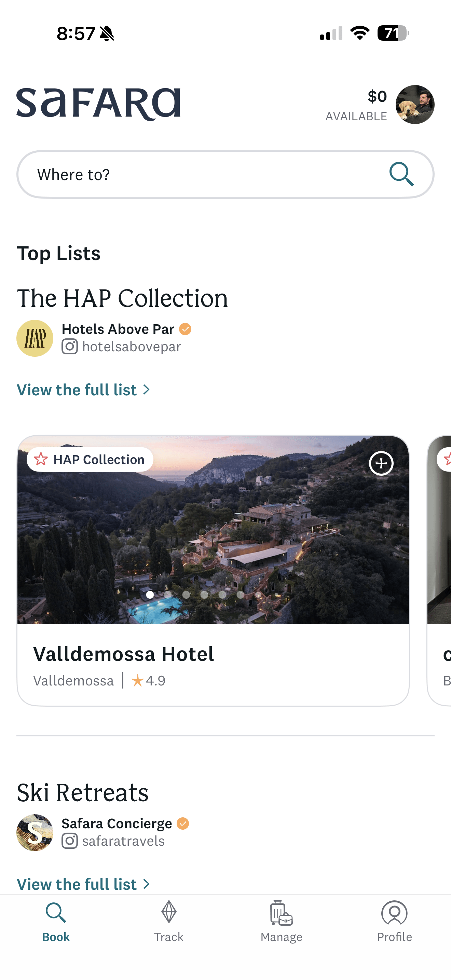451x980 pixels.
Task: Expand the HAP Collection full list chevron
Action: pyautogui.click(x=146, y=390)
